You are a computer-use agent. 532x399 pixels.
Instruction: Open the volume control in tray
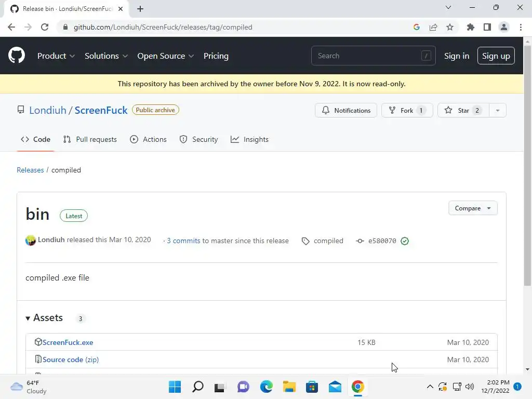470,387
